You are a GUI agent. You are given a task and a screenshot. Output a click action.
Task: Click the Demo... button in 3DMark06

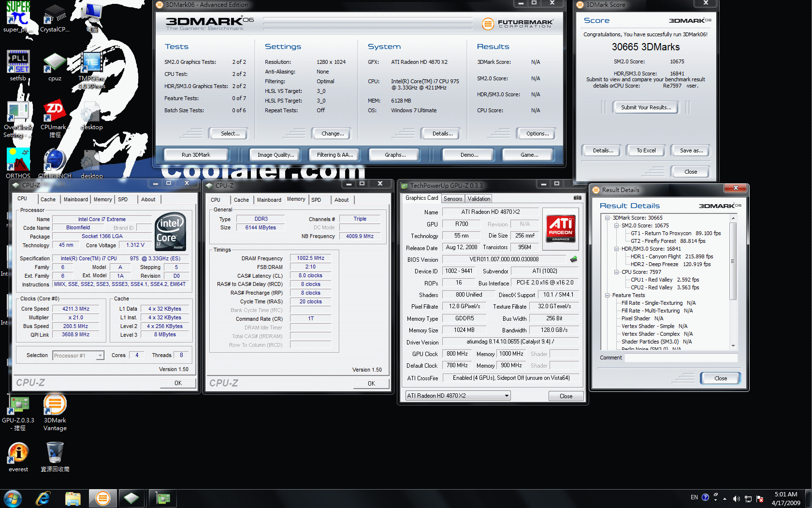pos(469,155)
